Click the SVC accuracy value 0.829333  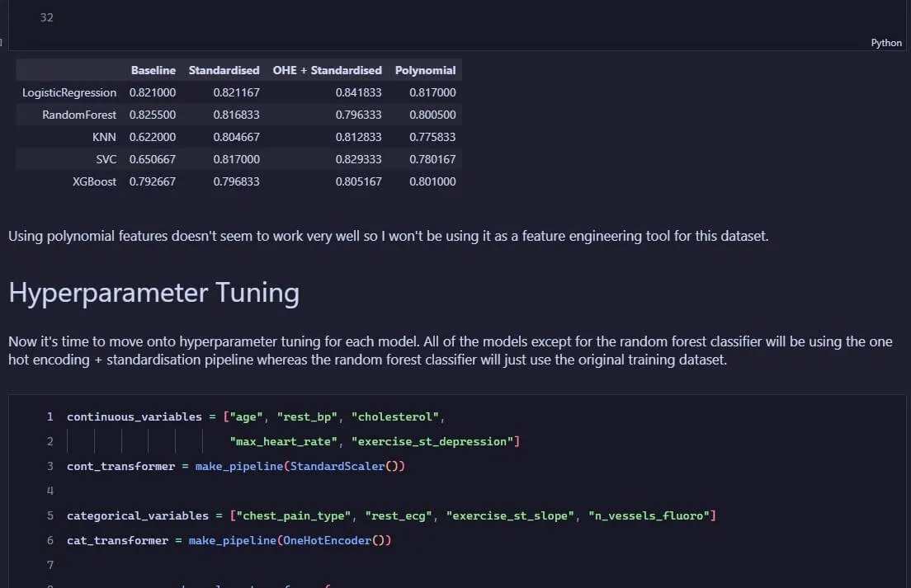pyautogui.click(x=359, y=159)
